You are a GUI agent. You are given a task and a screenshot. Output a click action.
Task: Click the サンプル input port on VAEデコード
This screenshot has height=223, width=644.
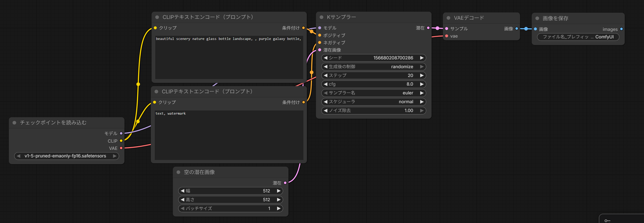[x=447, y=29]
